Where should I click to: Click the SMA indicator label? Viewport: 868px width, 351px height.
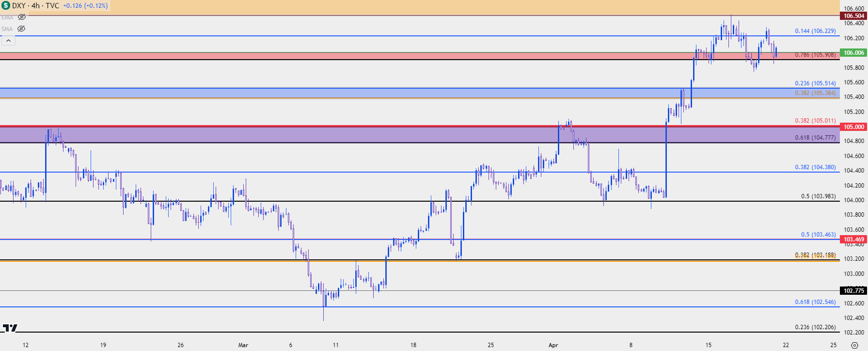pyautogui.click(x=7, y=29)
